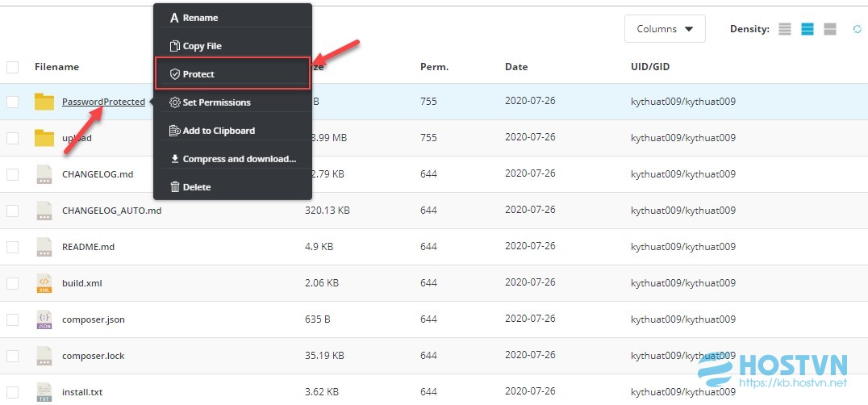
Task: Set large density view
Action: [830, 29]
